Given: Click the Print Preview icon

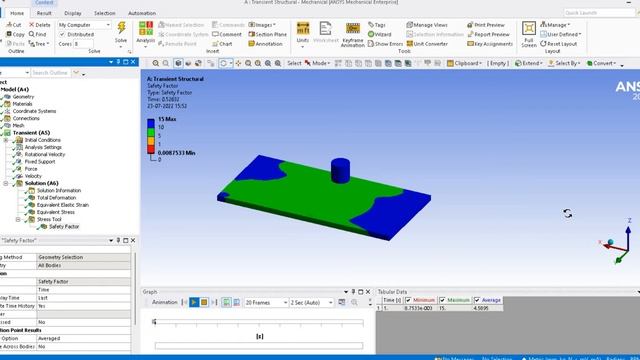Looking at the screenshot, I should 470,25.
